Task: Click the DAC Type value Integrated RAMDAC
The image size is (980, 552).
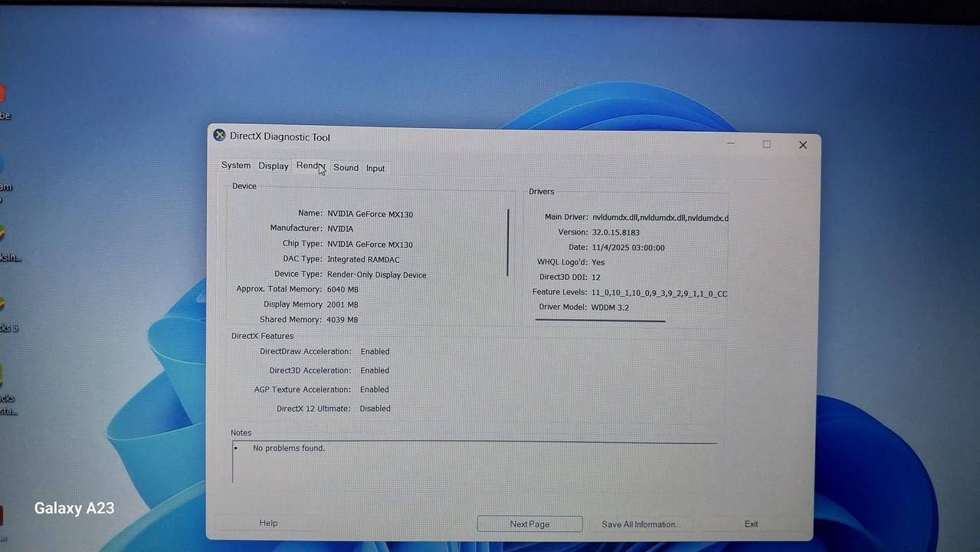Action: (363, 259)
